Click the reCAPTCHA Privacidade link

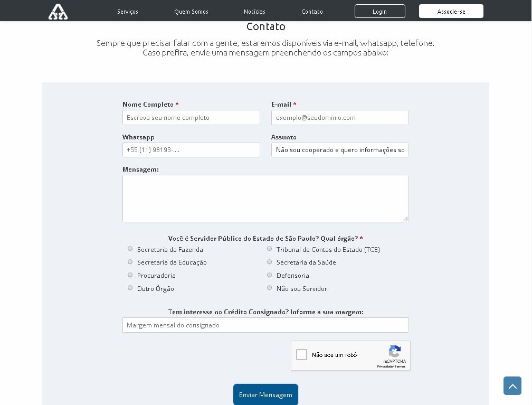384,366
